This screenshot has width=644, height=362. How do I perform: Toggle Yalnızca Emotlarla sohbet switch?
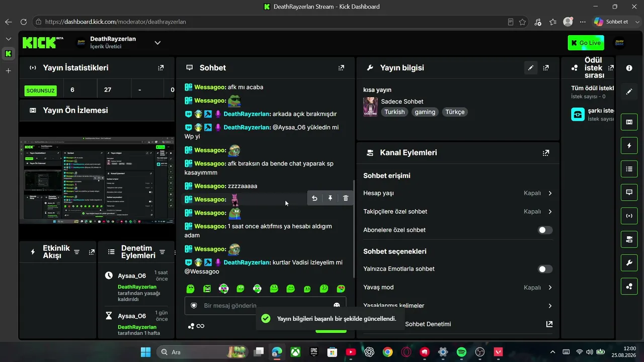click(545, 269)
